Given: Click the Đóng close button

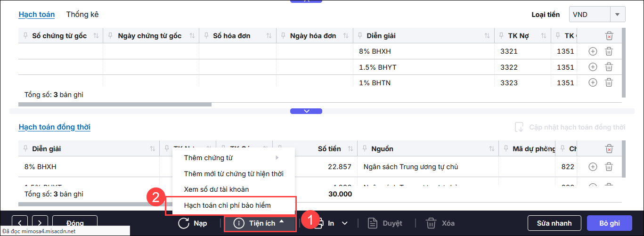Looking at the screenshot, I should point(74,223).
